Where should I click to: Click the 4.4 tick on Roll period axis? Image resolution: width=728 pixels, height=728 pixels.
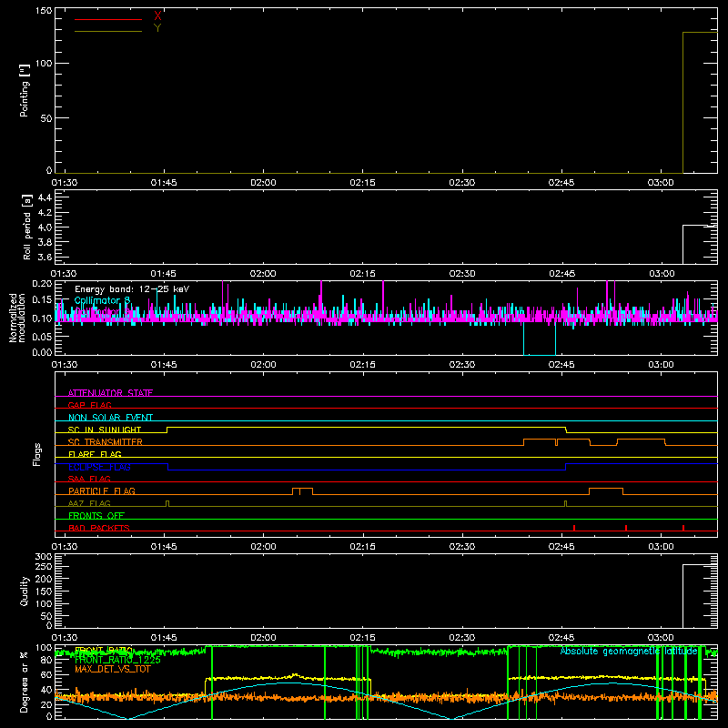point(45,197)
